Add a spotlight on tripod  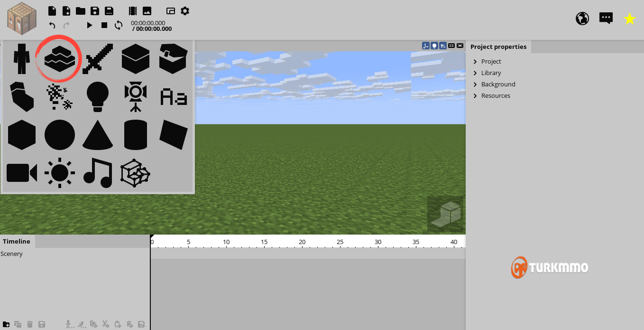136,97
